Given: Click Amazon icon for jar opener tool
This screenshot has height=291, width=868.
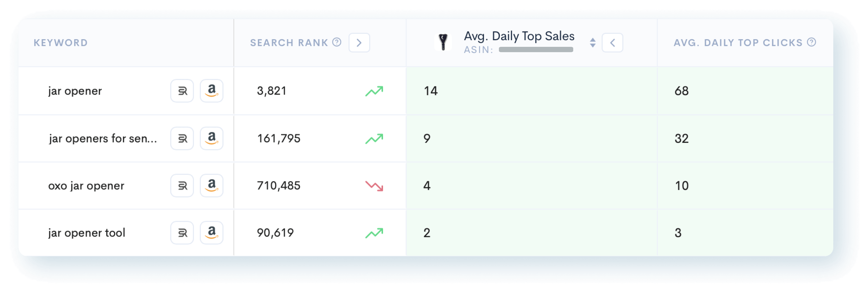Looking at the screenshot, I should tap(211, 233).
